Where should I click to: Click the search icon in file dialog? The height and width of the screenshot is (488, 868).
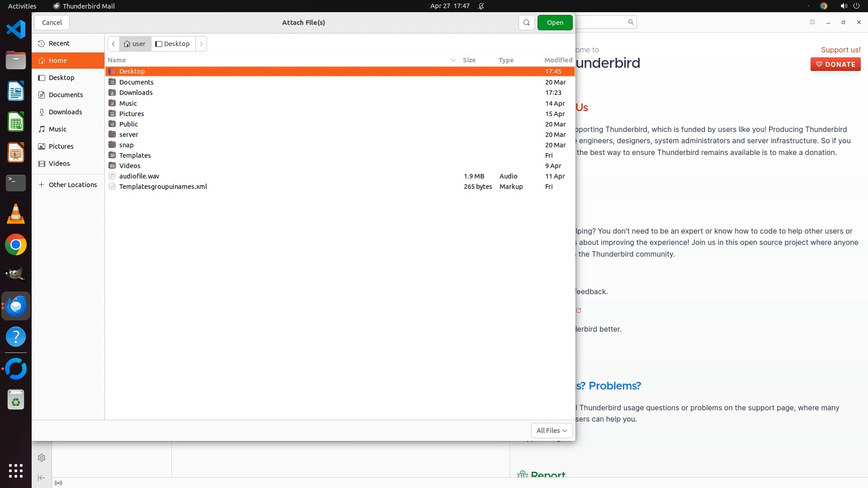526,23
